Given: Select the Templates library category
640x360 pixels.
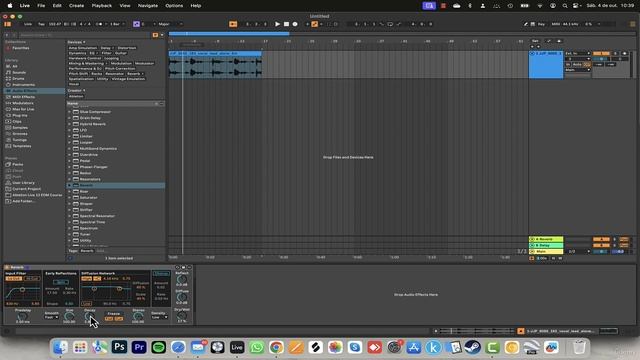Looking at the screenshot, I should tap(22, 146).
